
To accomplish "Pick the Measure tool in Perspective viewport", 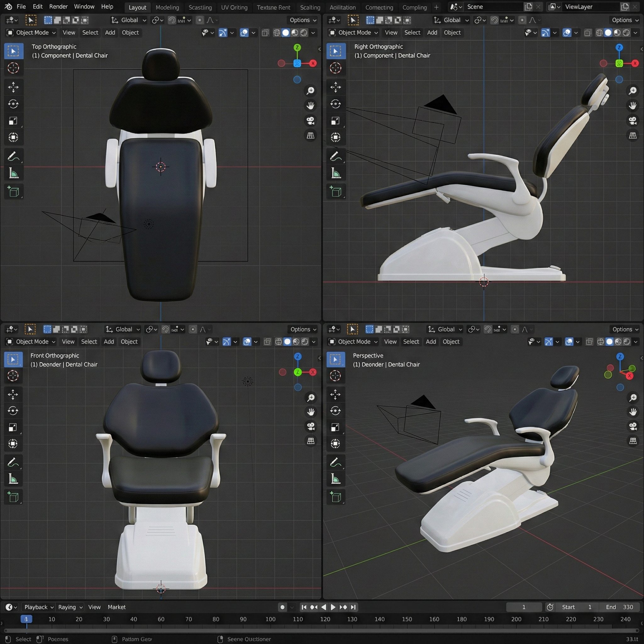I will [335, 479].
